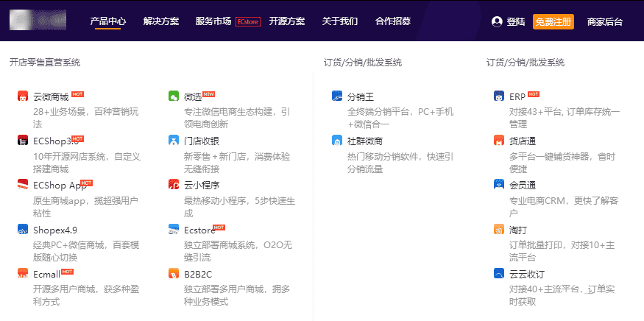Open the 淘打 product link
Screen dimensions: 644x321
(x=518, y=230)
